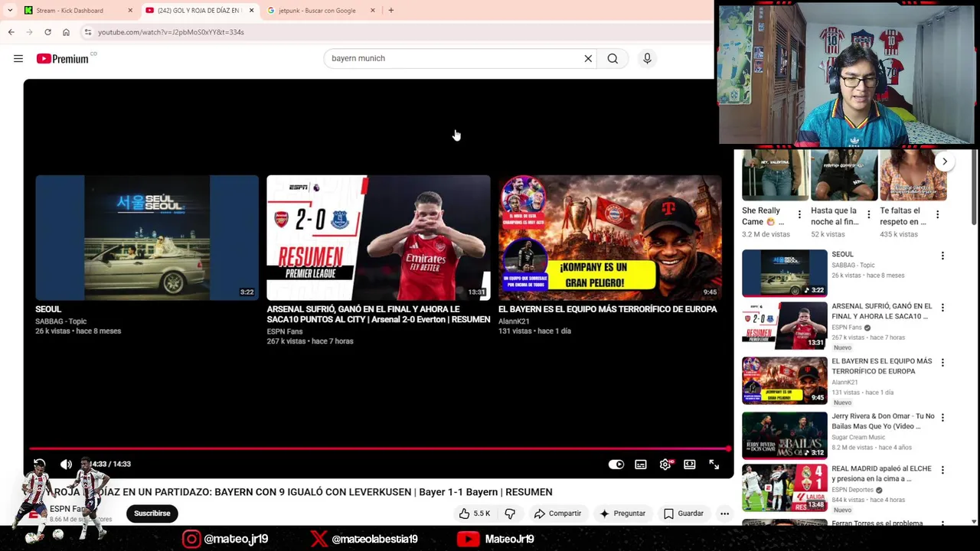
Task: Close the jetpunk Google tab
Action: point(373,11)
